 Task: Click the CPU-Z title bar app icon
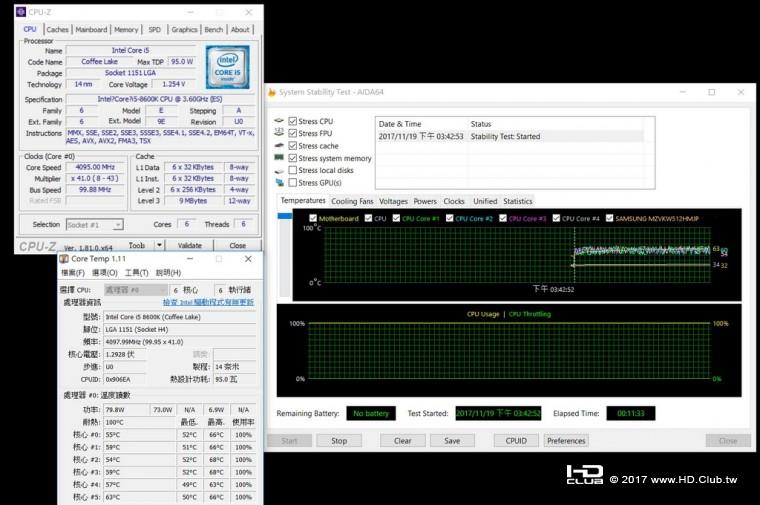(21, 12)
